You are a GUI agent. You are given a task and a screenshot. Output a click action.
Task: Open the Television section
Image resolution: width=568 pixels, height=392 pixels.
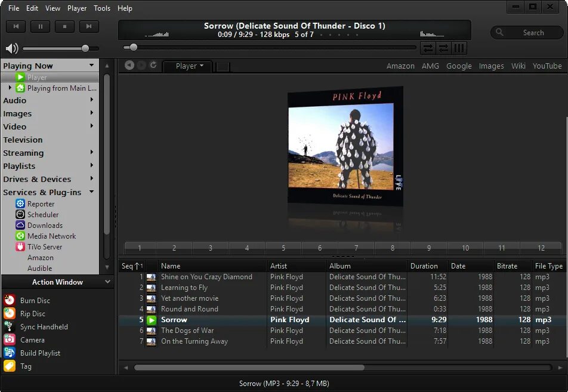(23, 140)
